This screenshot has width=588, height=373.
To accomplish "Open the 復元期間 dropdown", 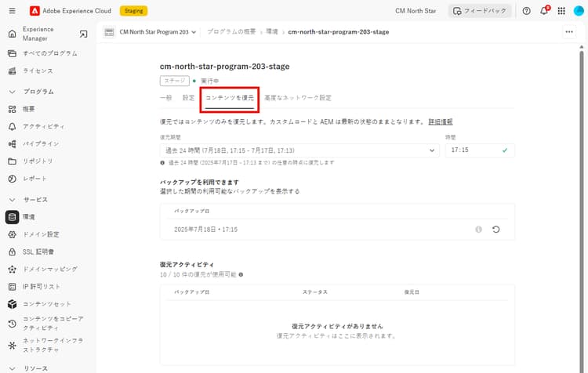I will pyautogui.click(x=299, y=150).
